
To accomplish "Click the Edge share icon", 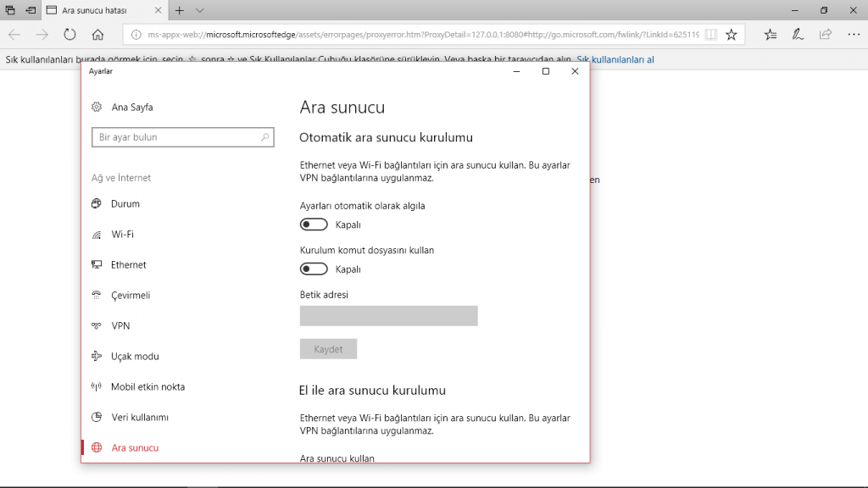I will pos(826,35).
